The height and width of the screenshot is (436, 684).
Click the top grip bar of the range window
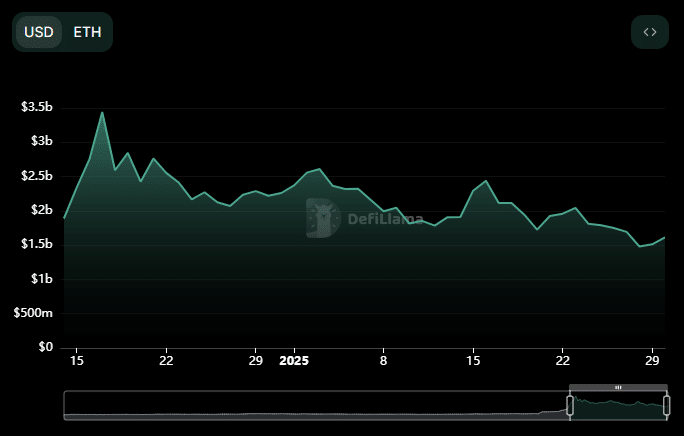[618, 387]
